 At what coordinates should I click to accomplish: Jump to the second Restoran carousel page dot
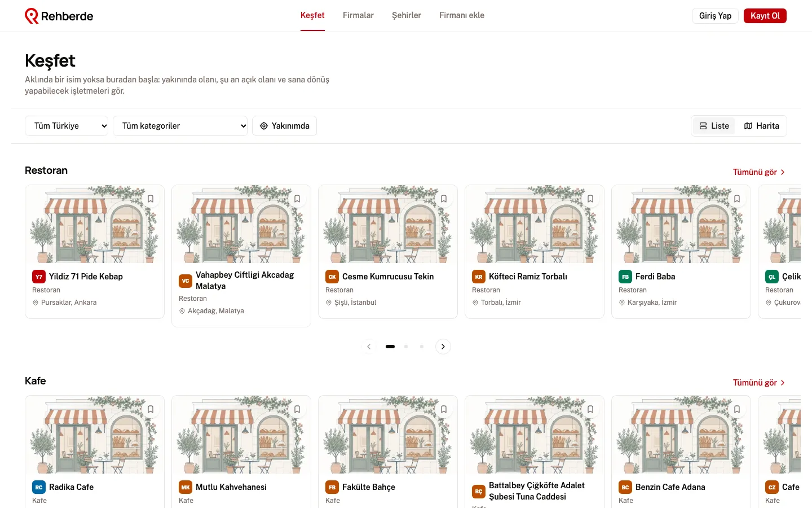pyautogui.click(x=406, y=347)
